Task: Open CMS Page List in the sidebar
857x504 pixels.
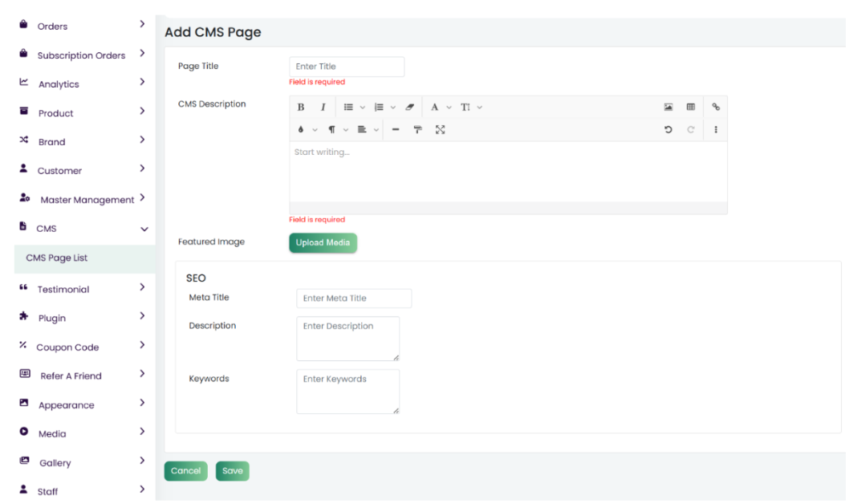Action: 57,258
